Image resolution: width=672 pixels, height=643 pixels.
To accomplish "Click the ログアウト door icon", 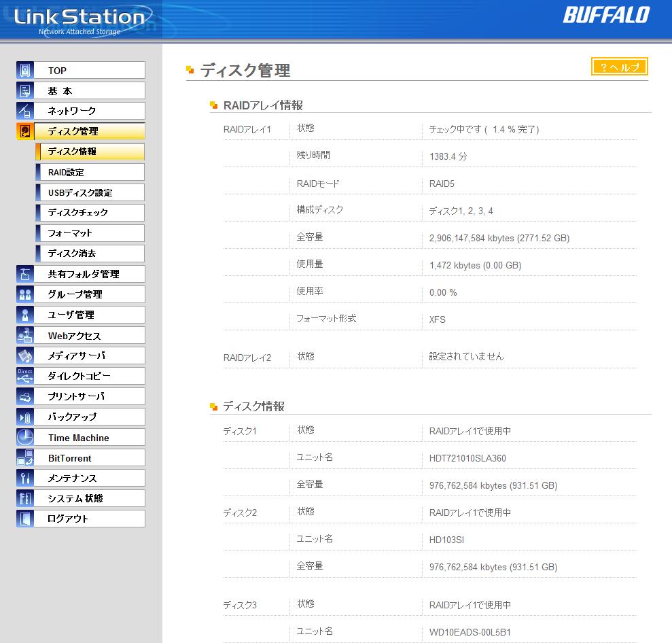I will point(25,518).
